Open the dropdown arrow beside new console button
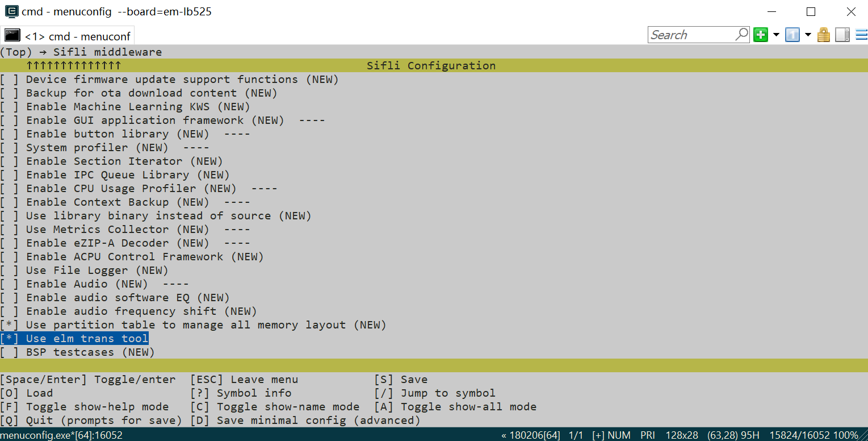This screenshot has height=441, width=868. point(776,35)
